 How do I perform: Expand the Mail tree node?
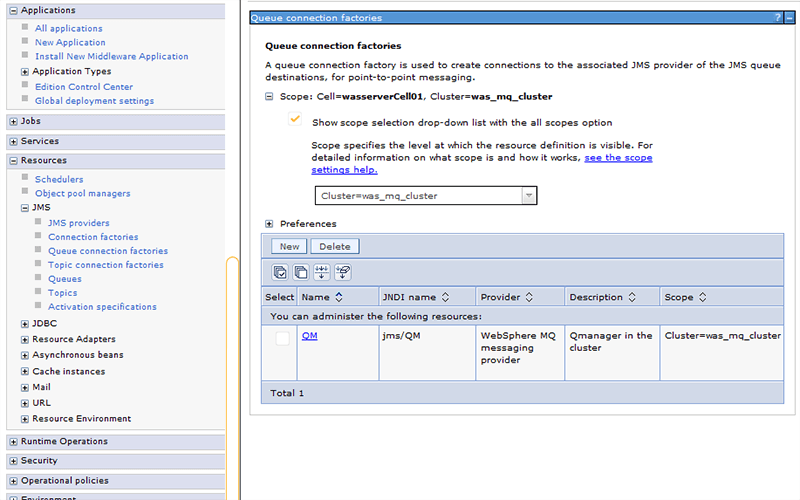coord(24,387)
